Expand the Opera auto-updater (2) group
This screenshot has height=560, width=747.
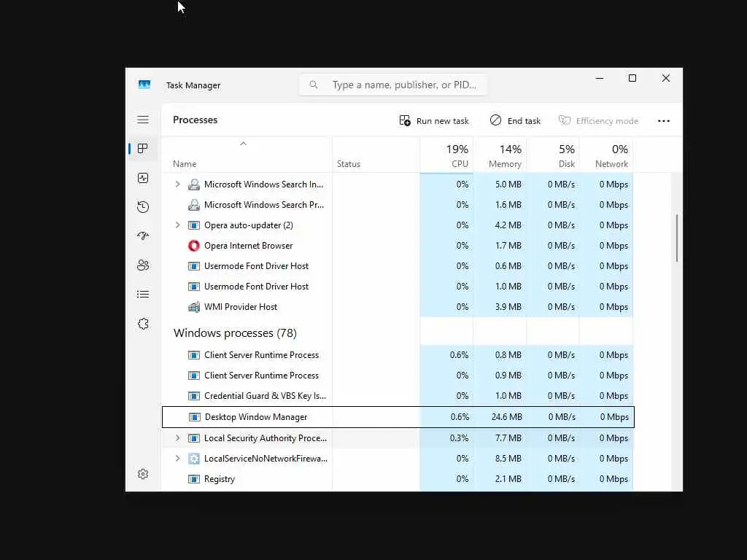point(178,225)
